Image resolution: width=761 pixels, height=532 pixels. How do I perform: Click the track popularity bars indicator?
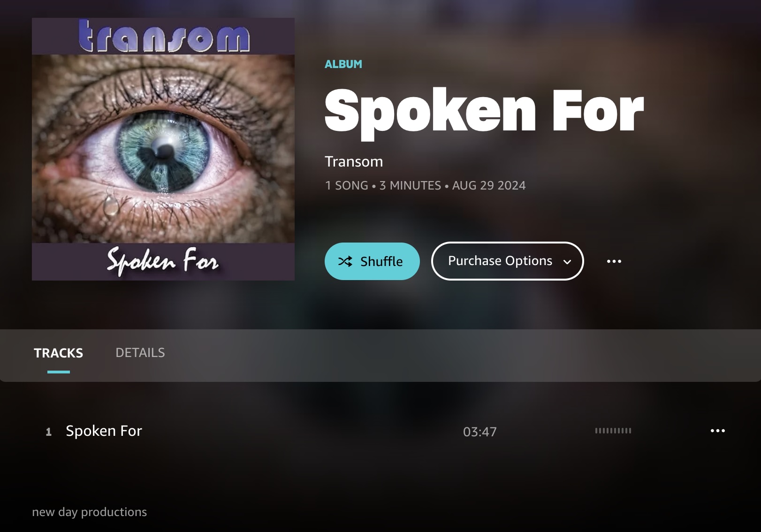click(x=613, y=431)
